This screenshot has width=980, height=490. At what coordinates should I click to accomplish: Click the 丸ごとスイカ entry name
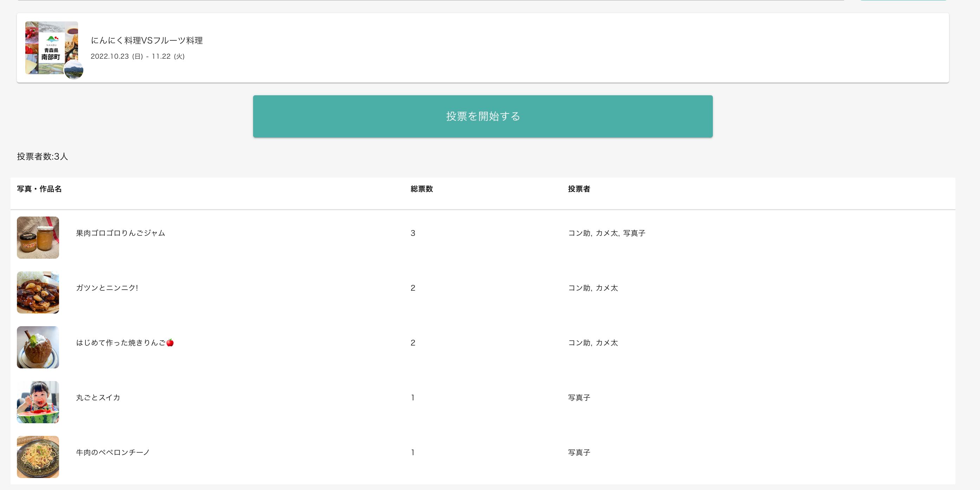tap(98, 397)
